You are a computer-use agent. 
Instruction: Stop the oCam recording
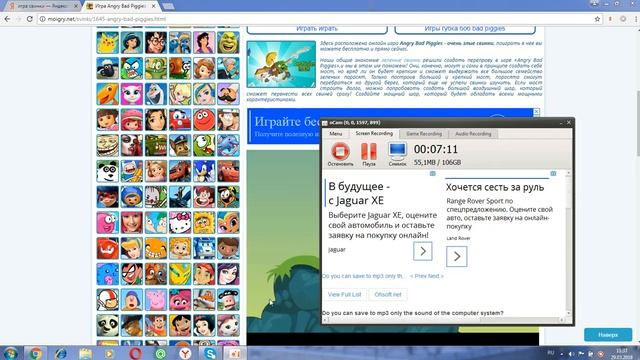[x=340, y=154]
